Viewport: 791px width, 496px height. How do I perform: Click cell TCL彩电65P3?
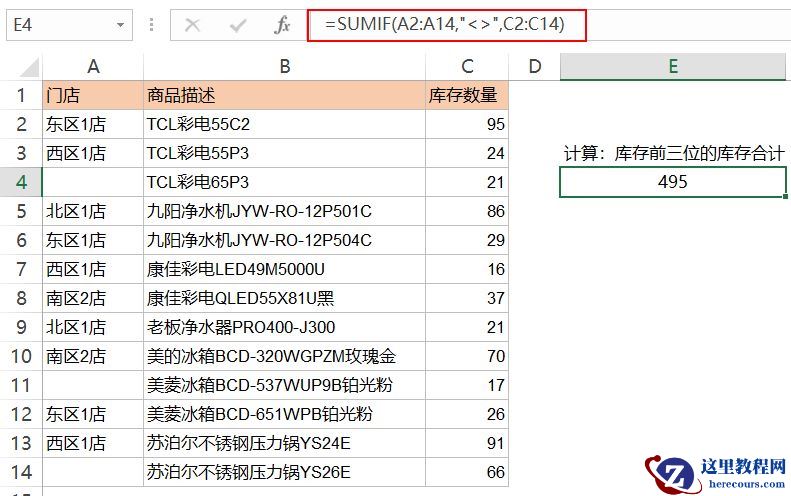pos(285,182)
